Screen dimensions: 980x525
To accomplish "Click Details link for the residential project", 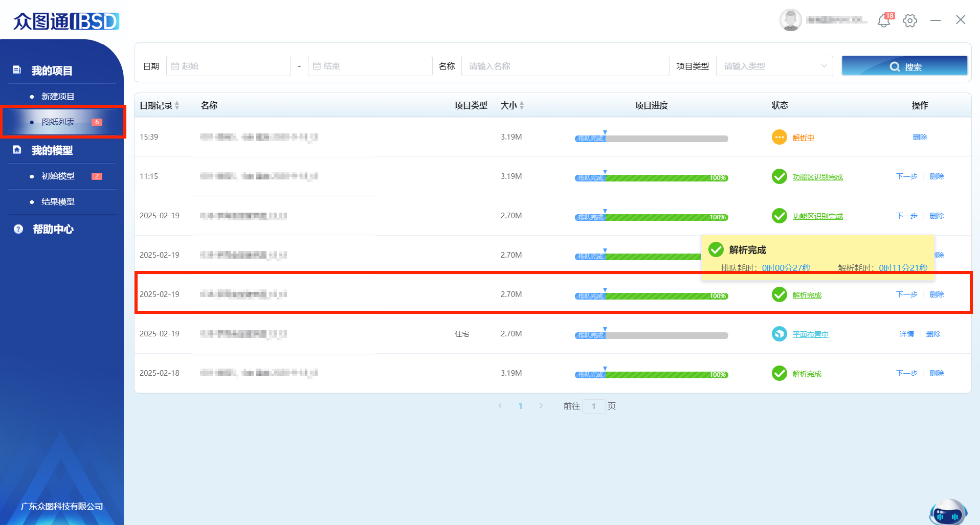I will point(906,334).
